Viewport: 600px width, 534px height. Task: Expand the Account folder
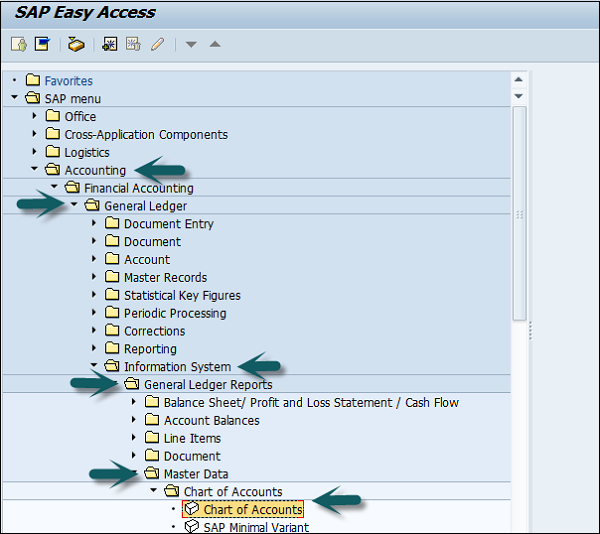(94, 259)
